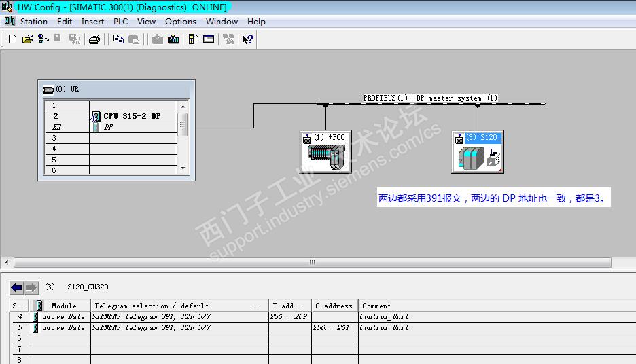Create a new station with the New icon
This screenshot has height=364, width=636.
point(13,39)
